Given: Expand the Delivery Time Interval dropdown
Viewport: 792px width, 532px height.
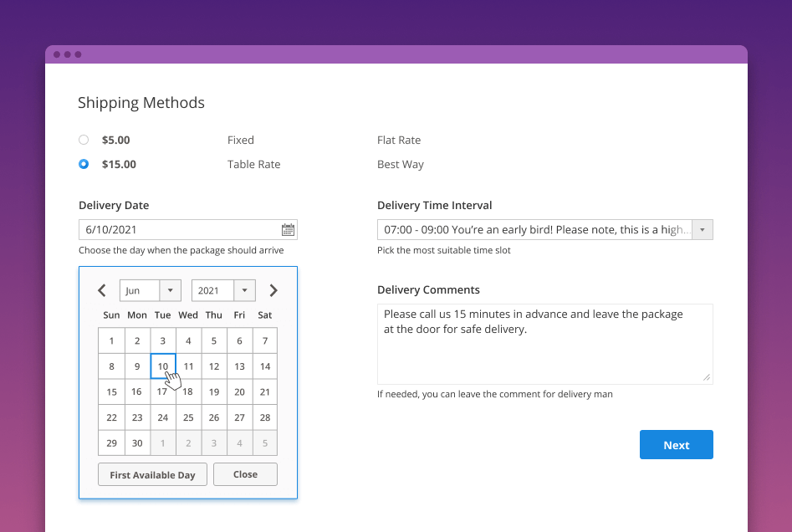Looking at the screenshot, I should coord(703,230).
